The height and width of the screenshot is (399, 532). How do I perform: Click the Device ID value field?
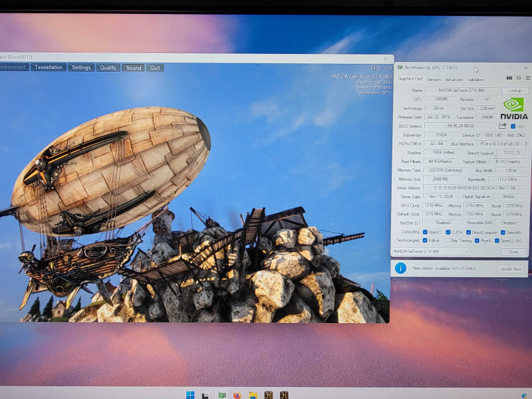click(504, 135)
